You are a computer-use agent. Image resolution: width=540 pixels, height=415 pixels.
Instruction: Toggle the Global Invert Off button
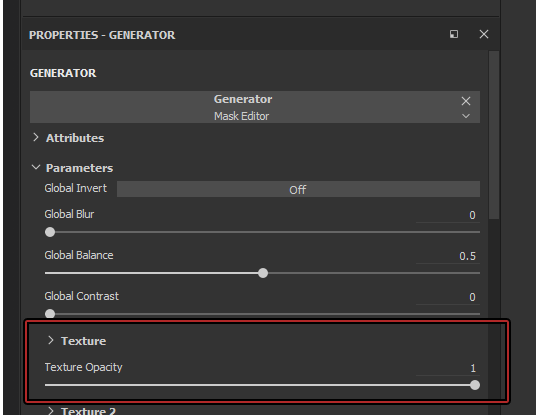coord(298,189)
